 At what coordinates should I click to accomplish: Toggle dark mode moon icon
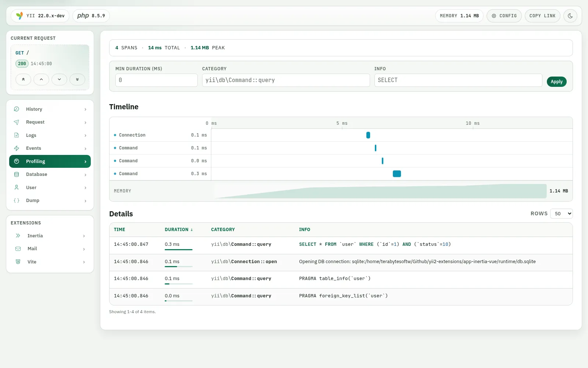pyautogui.click(x=570, y=16)
